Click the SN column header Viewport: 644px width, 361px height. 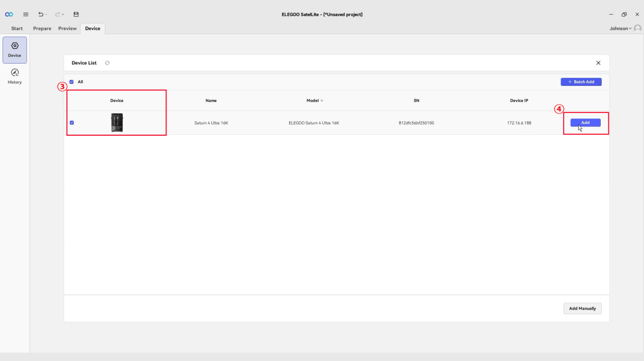click(x=416, y=101)
